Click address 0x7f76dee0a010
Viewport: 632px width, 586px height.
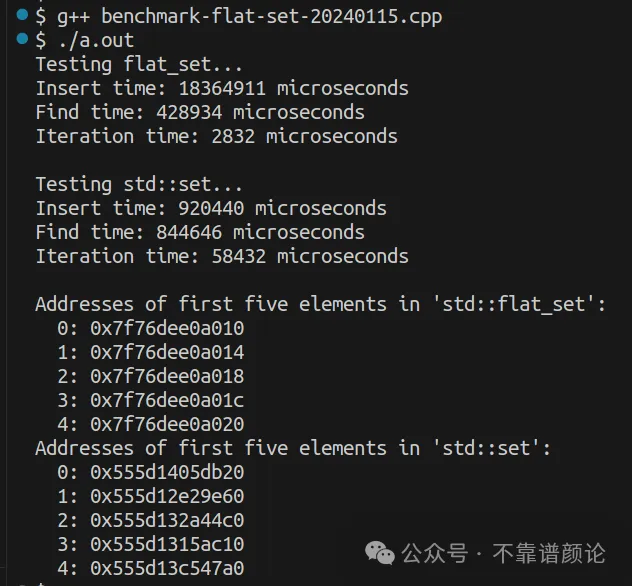click(167, 328)
